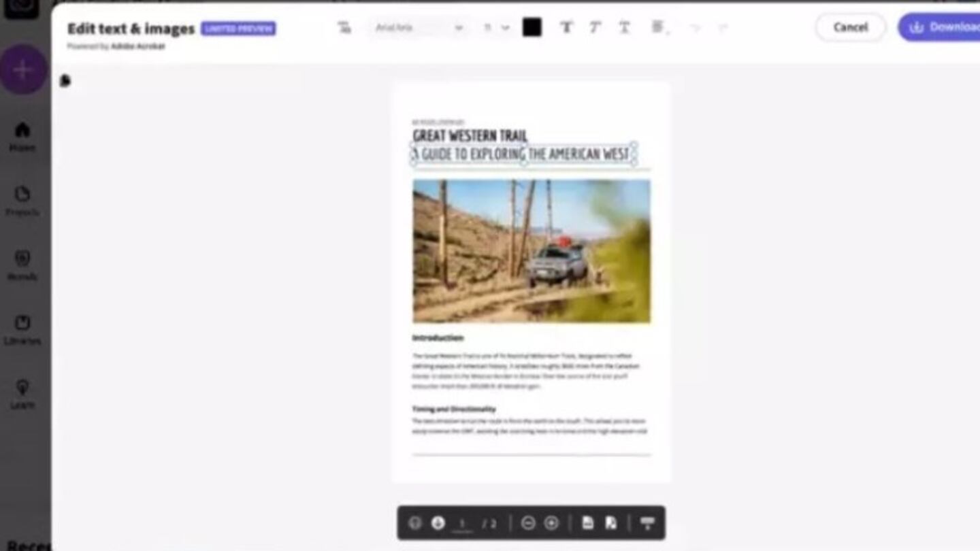This screenshot has height=551, width=980.
Task: Go to next page with down arrow
Action: click(438, 523)
